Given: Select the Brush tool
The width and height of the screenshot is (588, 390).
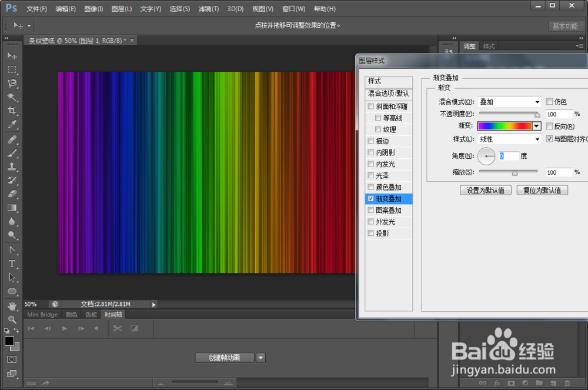Looking at the screenshot, I should coord(12,153).
